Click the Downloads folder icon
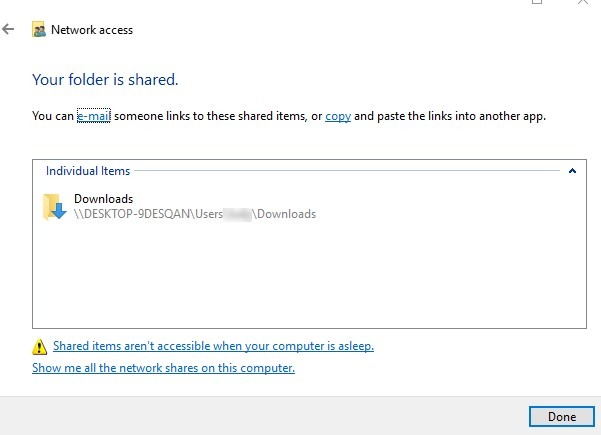This screenshot has width=601, height=435. click(x=53, y=206)
